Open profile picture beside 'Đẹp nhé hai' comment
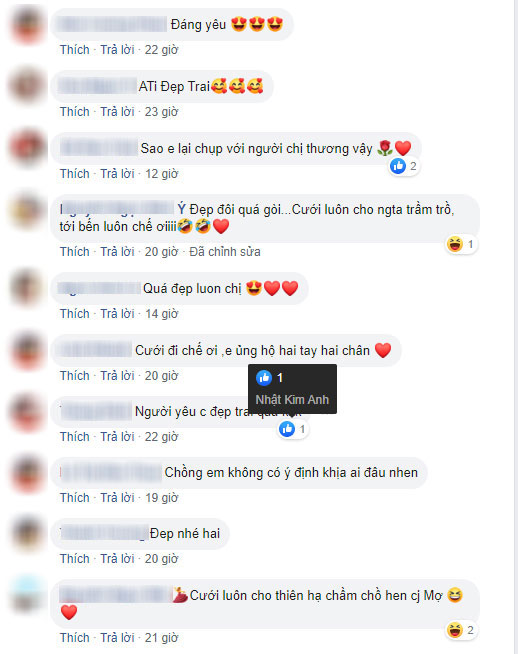The image size is (518, 654). (x=27, y=533)
